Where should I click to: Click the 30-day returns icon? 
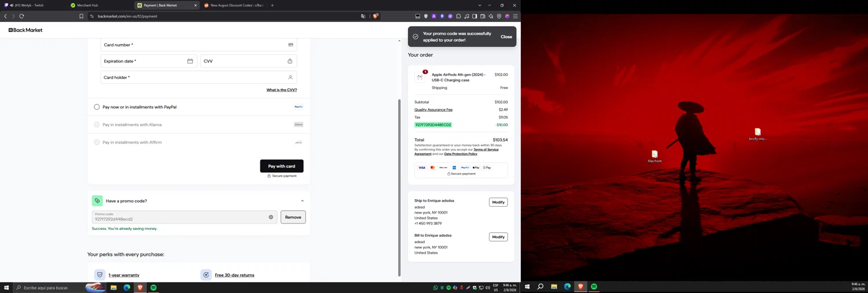click(206, 275)
